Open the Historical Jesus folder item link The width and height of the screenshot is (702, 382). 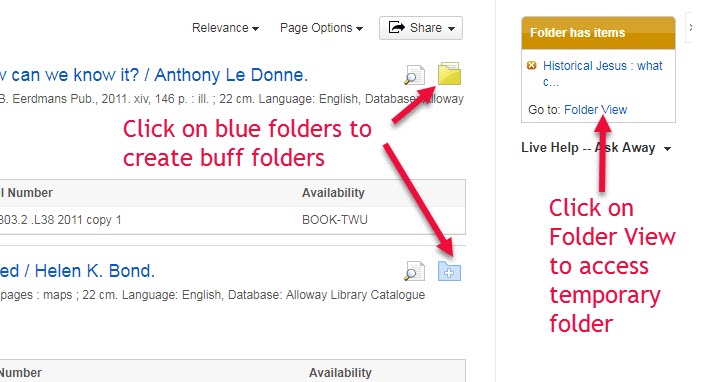602,73
